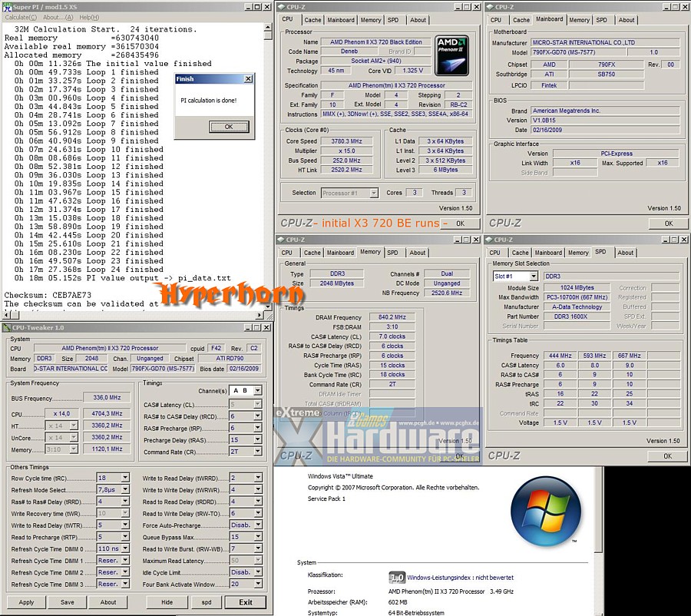Open the Processor #1 selection dropdown
The image size is (691, 616).
point(374,193)
